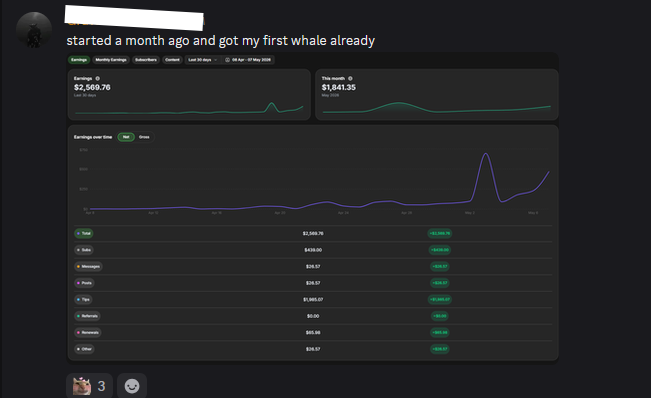Click the $65.98 Renewals amount
The height and width of the screenshot is (398, 651).
[313, 332]
